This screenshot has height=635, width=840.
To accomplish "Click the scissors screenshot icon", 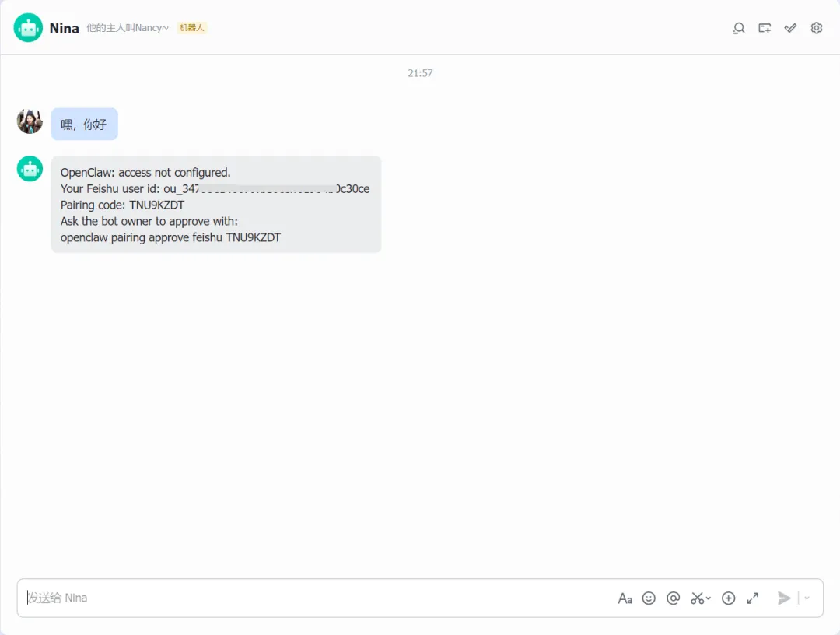I will click(x=697, y=598).
